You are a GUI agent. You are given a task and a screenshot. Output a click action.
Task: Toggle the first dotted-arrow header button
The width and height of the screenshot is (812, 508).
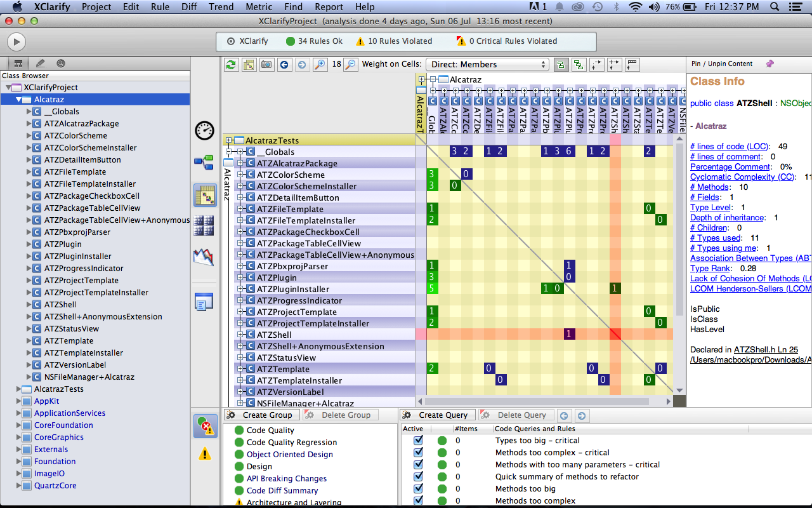596,64
